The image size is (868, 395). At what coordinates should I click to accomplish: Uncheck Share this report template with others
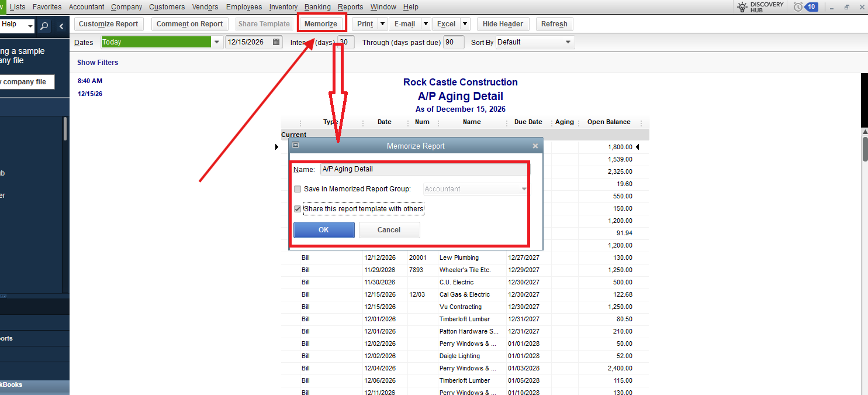point(298,209)
